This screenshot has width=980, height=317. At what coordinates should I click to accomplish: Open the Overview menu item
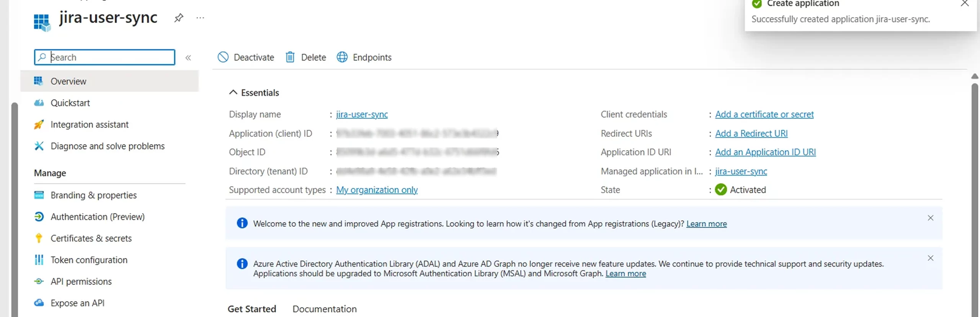(x=109, y=81)
